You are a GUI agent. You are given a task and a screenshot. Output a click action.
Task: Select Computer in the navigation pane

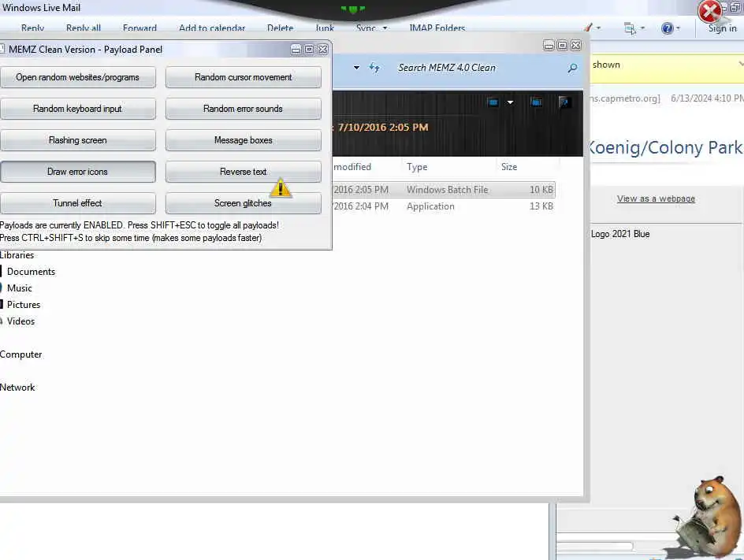click(20, 354)
